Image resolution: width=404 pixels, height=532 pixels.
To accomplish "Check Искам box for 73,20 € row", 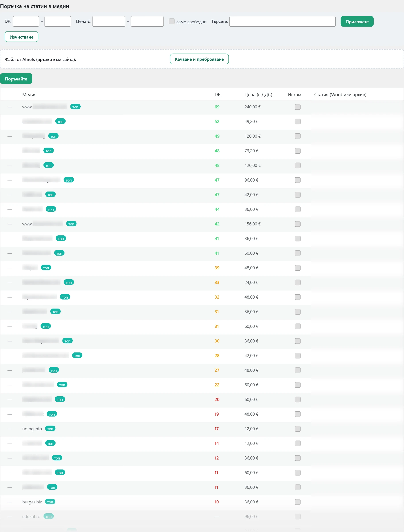I will tap(297, 151).
